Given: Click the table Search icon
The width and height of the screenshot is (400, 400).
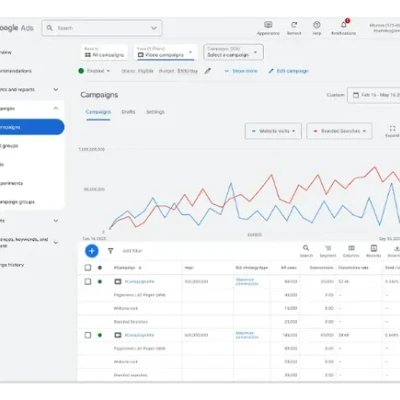Looking at the screenshot, I should pos(306,248).
